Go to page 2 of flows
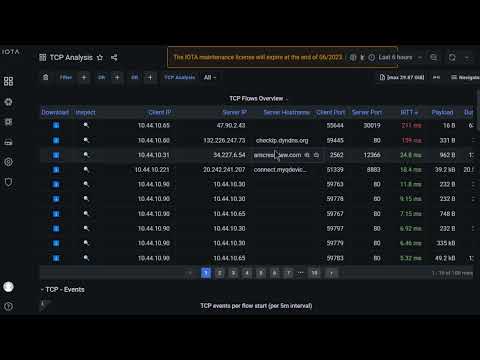 (220, 273)
